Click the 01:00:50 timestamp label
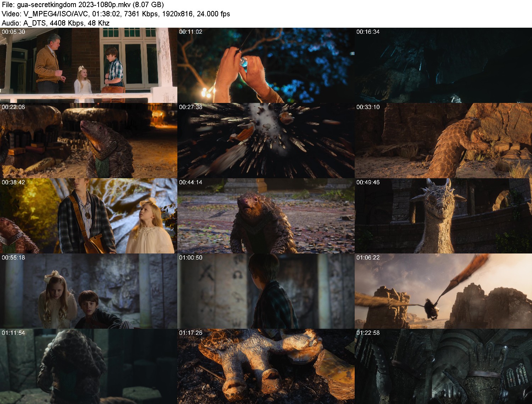Screen dimensions: 532x404 191,257
